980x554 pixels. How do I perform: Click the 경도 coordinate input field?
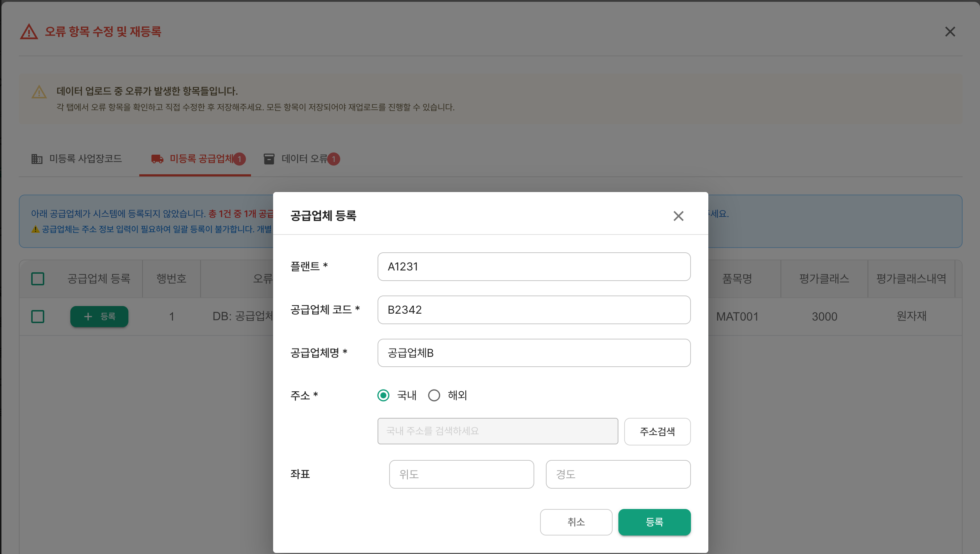[618, 474]
